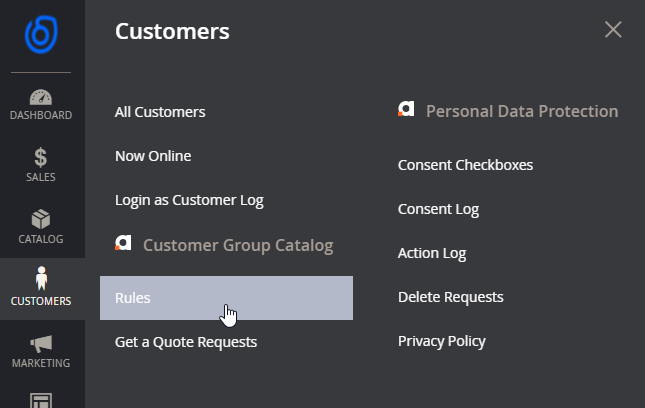This screenshot has height=408, width=645.
Task: Select Rules under Customer Group Catalog
Action: coord(226,298)
